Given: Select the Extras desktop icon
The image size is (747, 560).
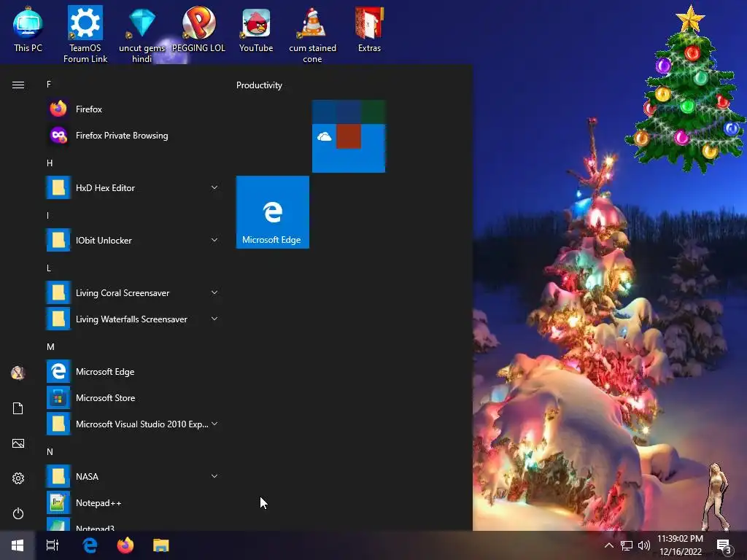Looking at the screenshot, I should point(369,29).
